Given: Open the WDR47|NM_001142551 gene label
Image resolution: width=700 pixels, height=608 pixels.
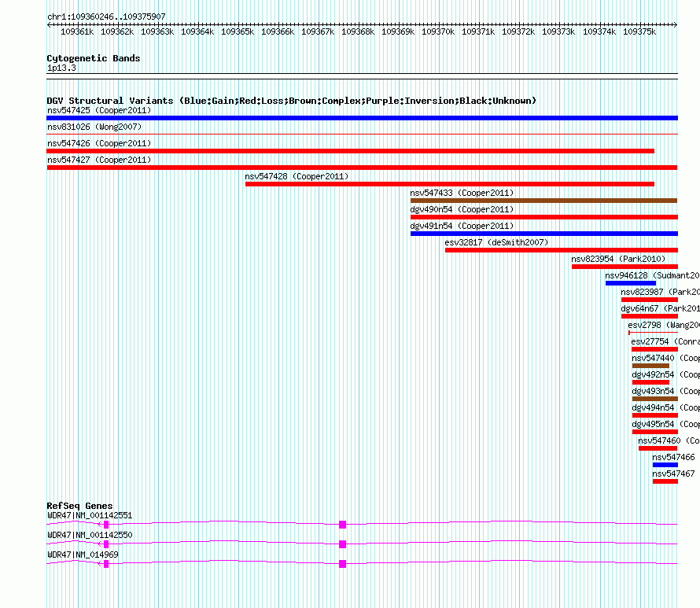Looking at the screenshot, I should [90, 516].
